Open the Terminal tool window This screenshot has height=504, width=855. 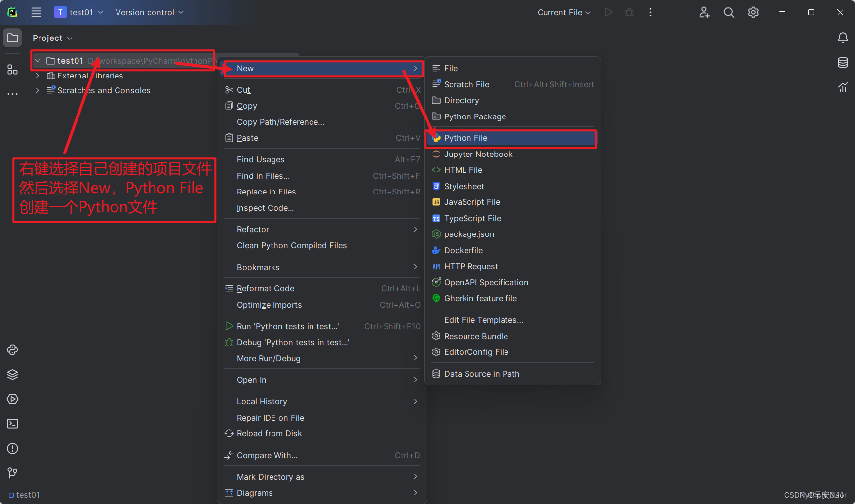pyautogui.click(x=13, y=424)
